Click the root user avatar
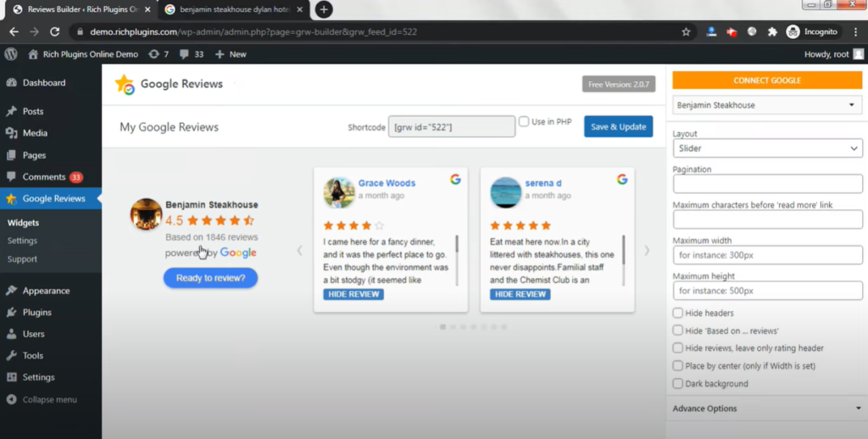This screenshot has height=439, width=868. click(x=858, y=53)
